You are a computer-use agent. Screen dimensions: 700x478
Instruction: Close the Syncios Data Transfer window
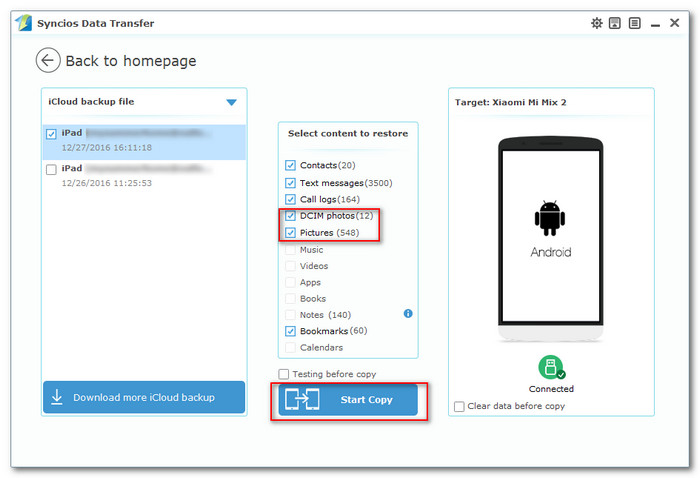click(675, 23)
